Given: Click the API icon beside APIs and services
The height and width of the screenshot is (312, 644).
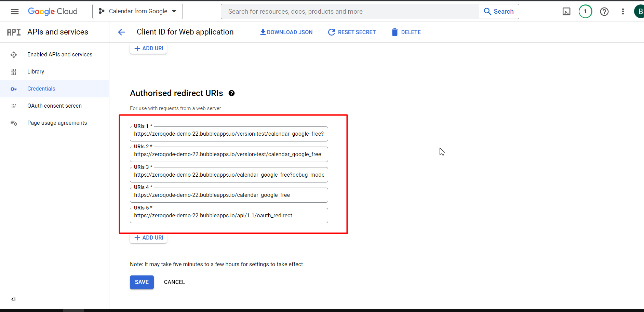Looking at the screenshot, I should pyautogui.click(x=14, y=32).
